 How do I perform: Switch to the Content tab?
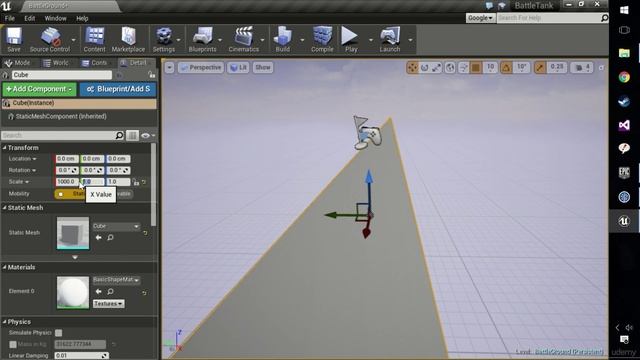[x=95, y=63]
